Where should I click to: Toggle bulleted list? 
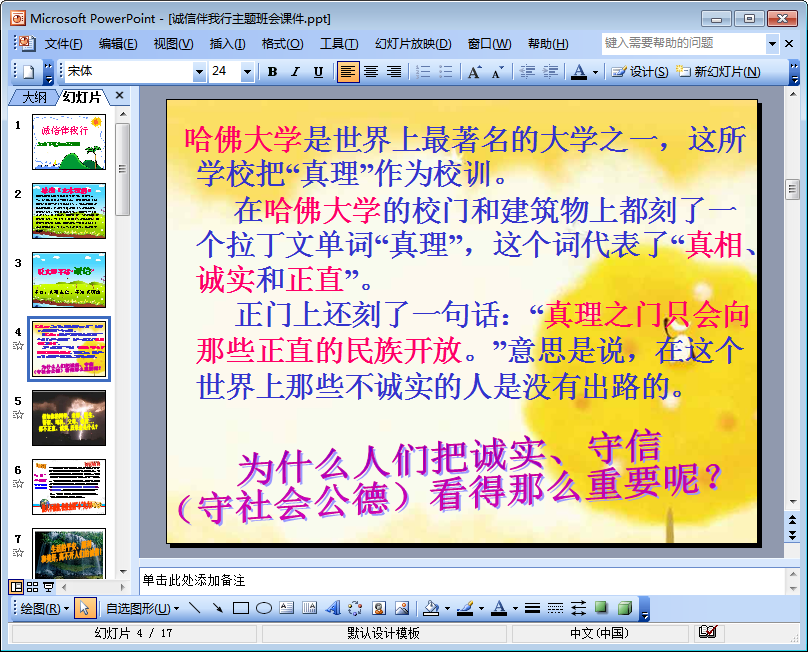[x=446, y=72]
